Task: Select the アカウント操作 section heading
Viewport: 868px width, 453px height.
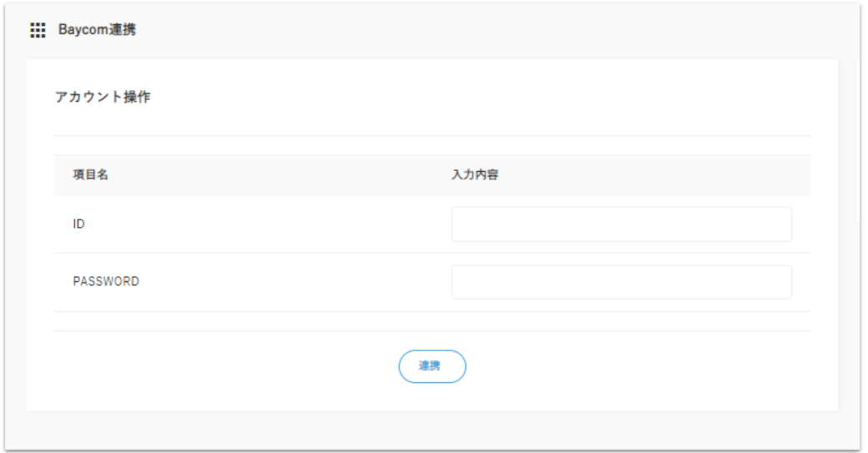Action: coord(103,97)
